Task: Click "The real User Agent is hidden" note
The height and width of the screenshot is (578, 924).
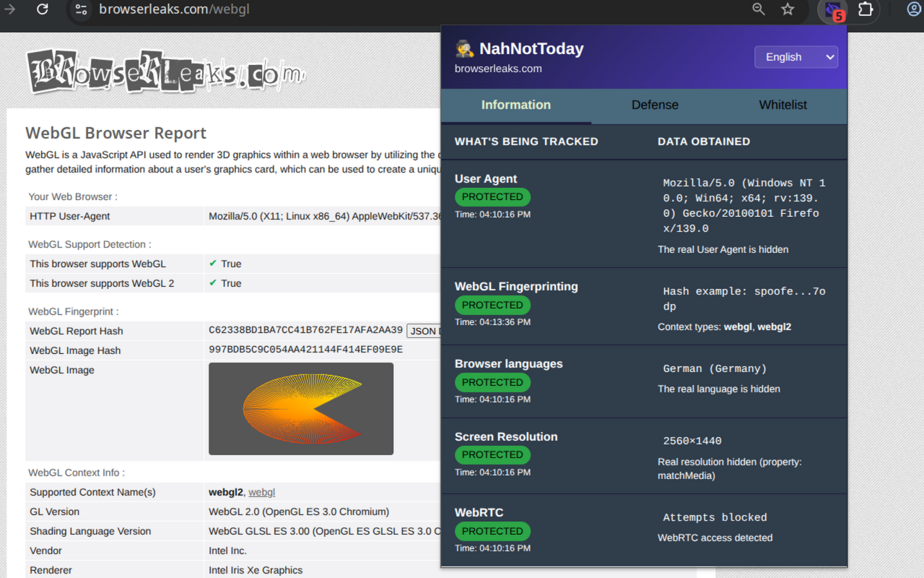Action: tap(723, 250)
